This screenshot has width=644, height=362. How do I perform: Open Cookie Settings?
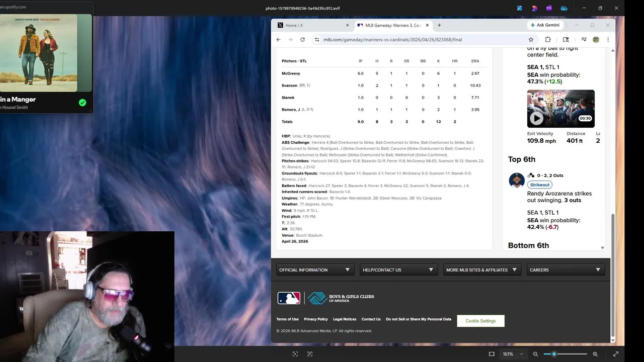click(480, 321)
